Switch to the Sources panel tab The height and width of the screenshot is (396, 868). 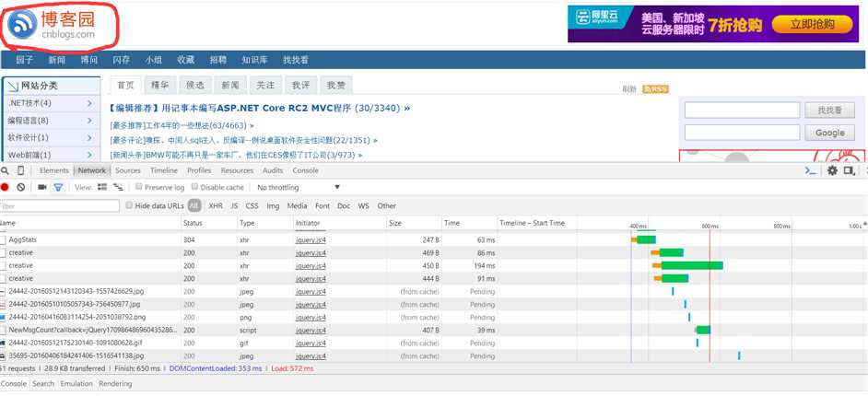point(128,170)
